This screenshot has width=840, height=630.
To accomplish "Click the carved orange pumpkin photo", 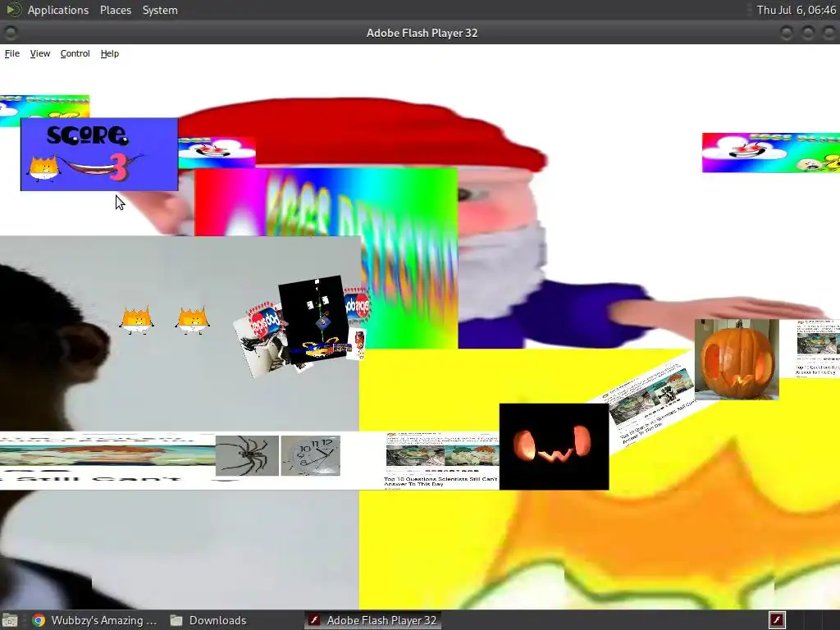I will (737, 359).
